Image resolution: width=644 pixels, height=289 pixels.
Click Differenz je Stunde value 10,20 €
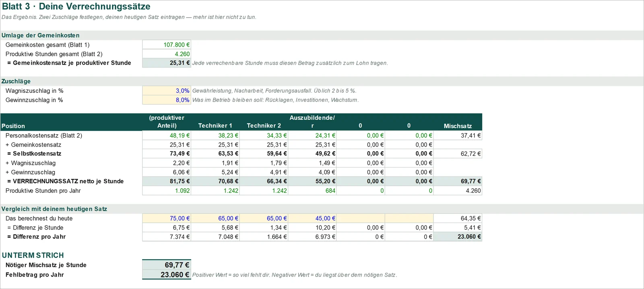312,228
